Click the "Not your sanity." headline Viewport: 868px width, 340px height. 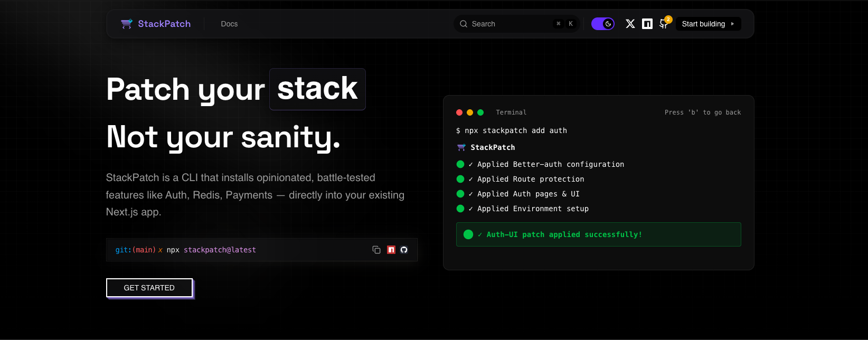pyautogui.click(x=223, y=137)
